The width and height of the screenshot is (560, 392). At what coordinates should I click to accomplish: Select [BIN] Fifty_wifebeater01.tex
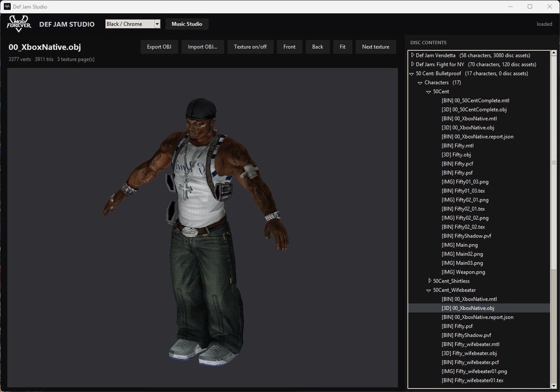point(472,380)
